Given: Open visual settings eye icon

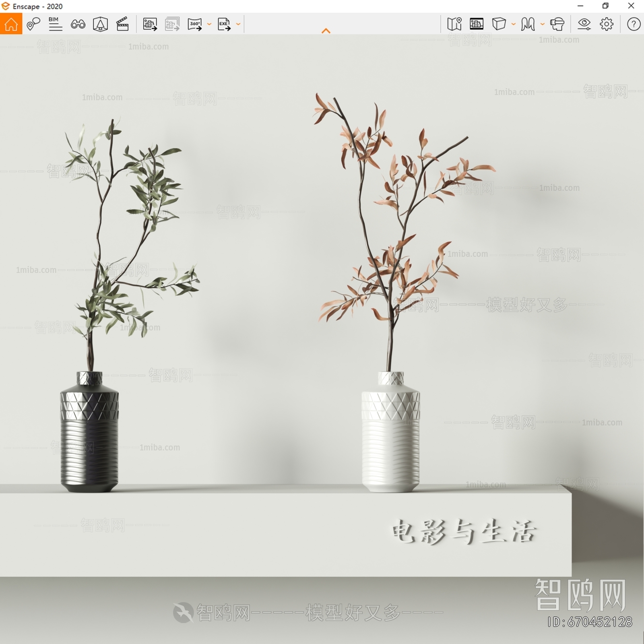Looking at the screenshot, I should (584, 24).
